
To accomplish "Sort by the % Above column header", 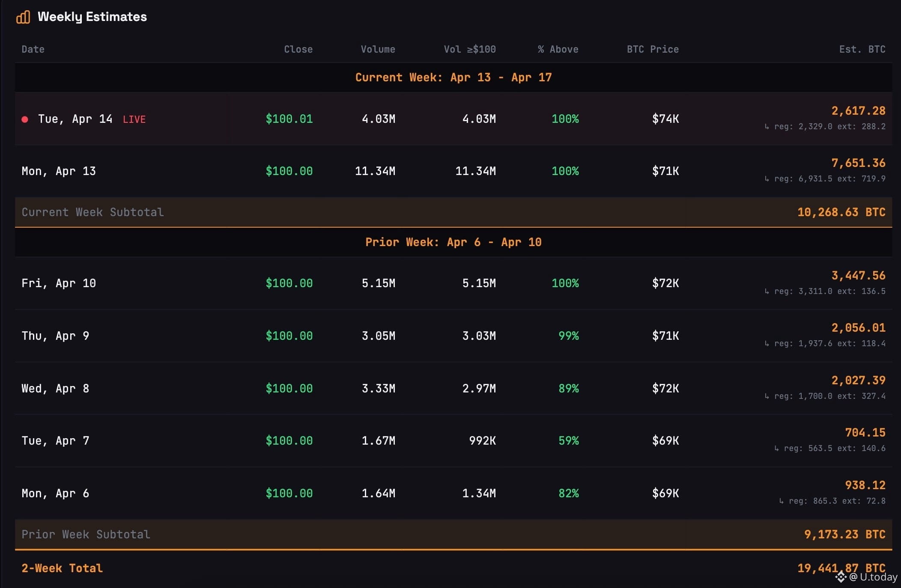I will [559, 49].
